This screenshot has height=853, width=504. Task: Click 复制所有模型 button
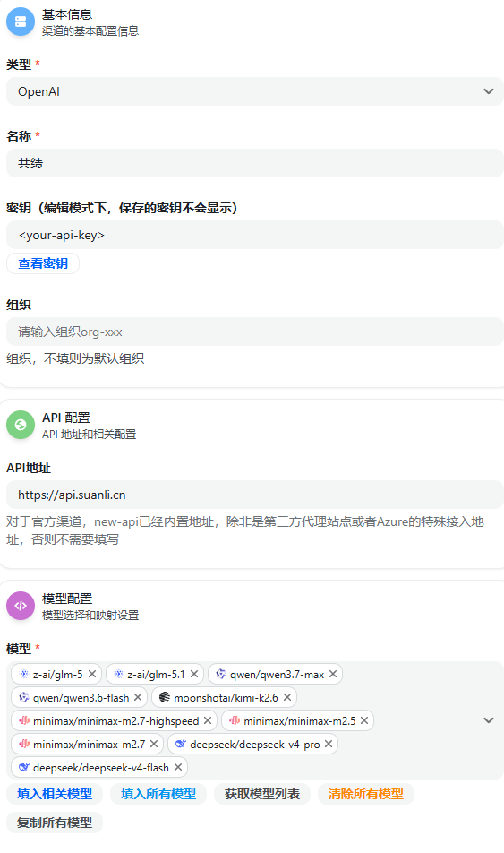(x=55, y=823)
